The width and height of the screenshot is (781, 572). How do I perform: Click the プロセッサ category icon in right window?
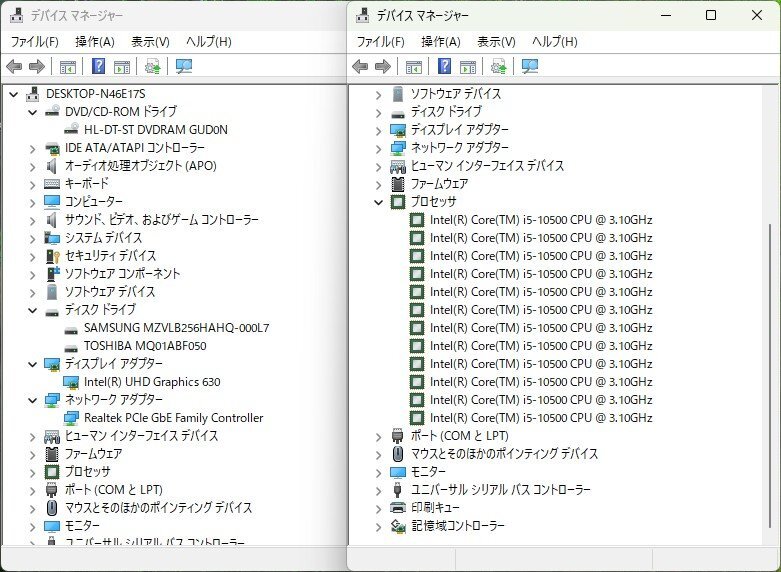click(398, 202)
